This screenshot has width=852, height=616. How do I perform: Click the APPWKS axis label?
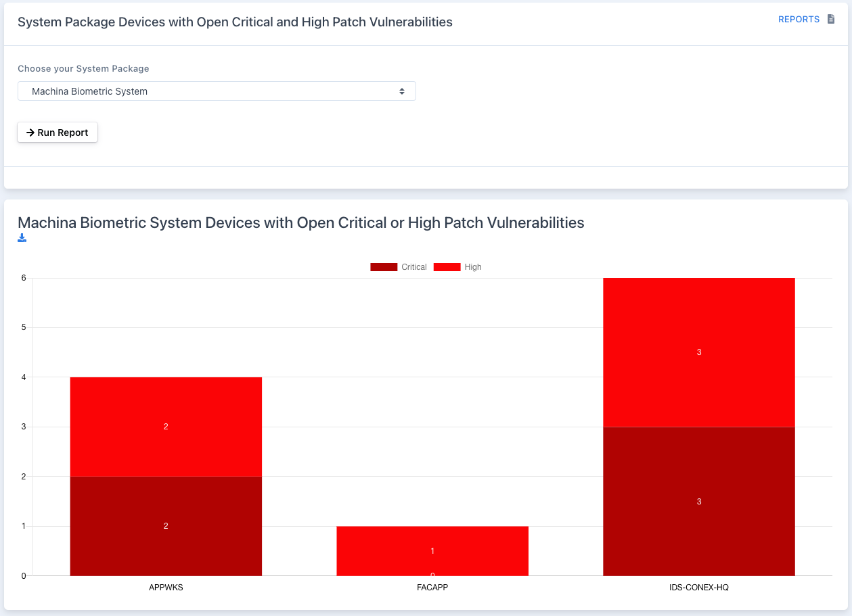click(166, 588)
